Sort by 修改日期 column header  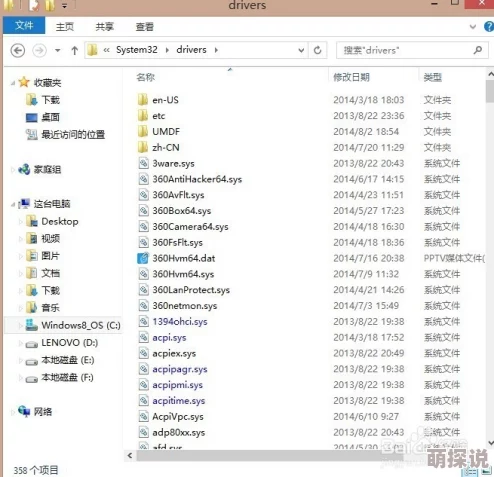coord(351,77)
